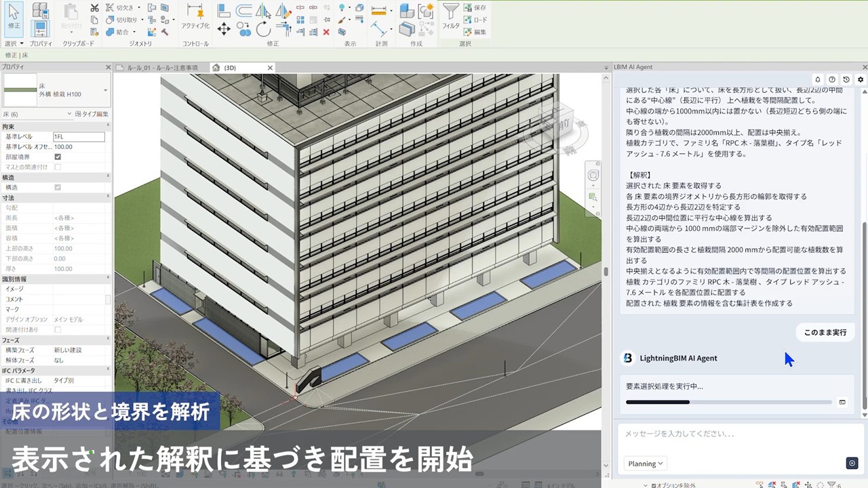The image size is (868, 488).
Task: Open settings gear in LBIM AI Agent
Action: pos(861,79)
